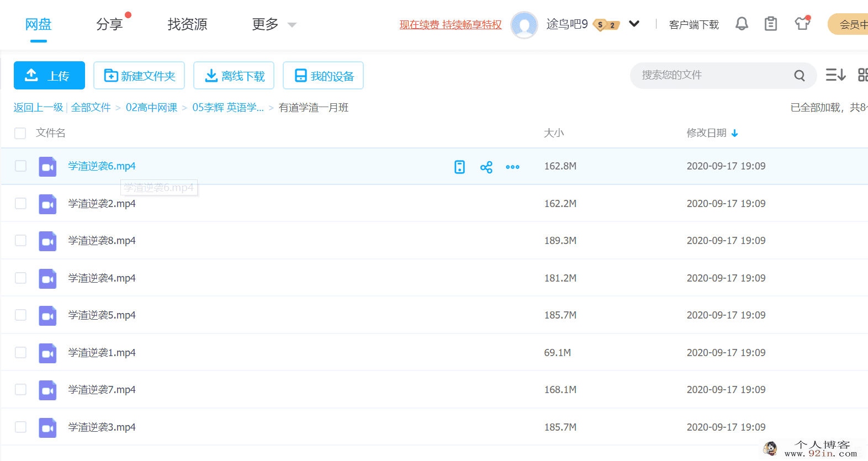The height and width of the screenshot is (461, 868).
Task: Check the box for 学渣逆袭5.mp4
Action: coord(20,315)
